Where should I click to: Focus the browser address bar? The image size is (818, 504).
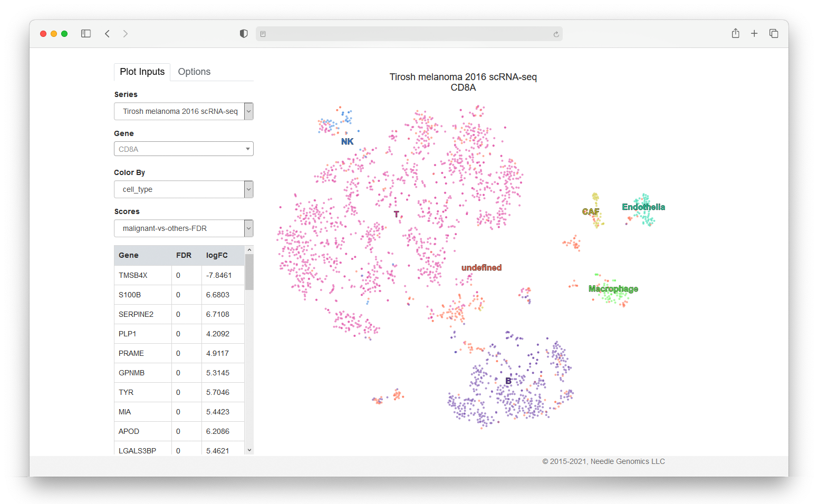pyautogui.click(x=409, y=34)
